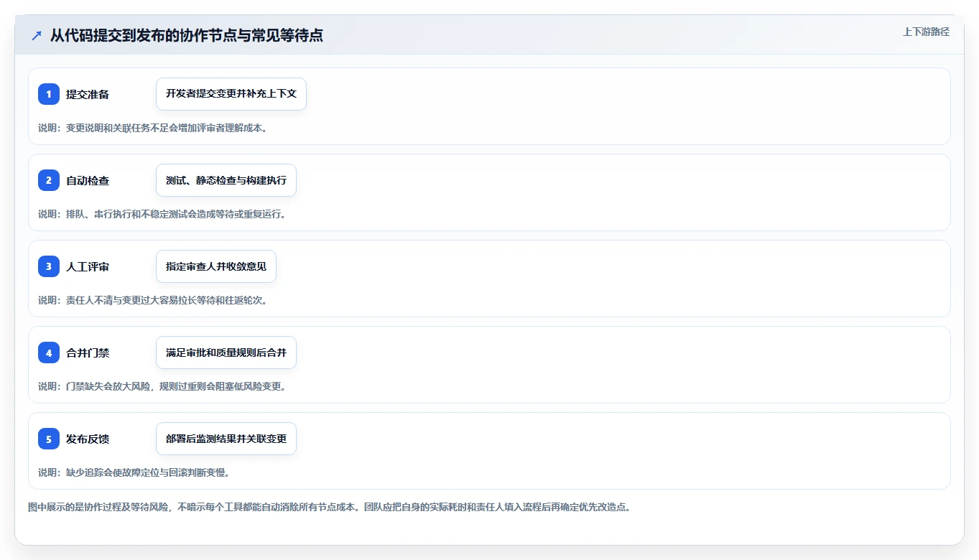Click the 上下游路径 label in the header
The height and width of the screenshot is (560, 979).
pos(926,32)
